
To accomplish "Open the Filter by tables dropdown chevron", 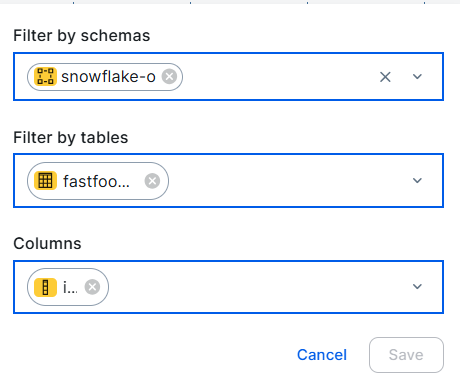I will click(417, 181).
